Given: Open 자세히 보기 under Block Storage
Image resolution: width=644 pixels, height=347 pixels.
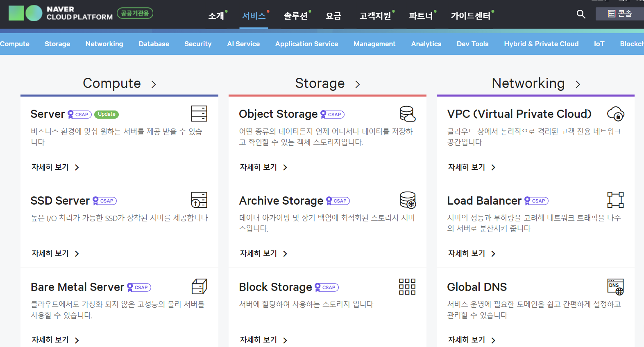Looking at the screenshot, I should [263, 340].
